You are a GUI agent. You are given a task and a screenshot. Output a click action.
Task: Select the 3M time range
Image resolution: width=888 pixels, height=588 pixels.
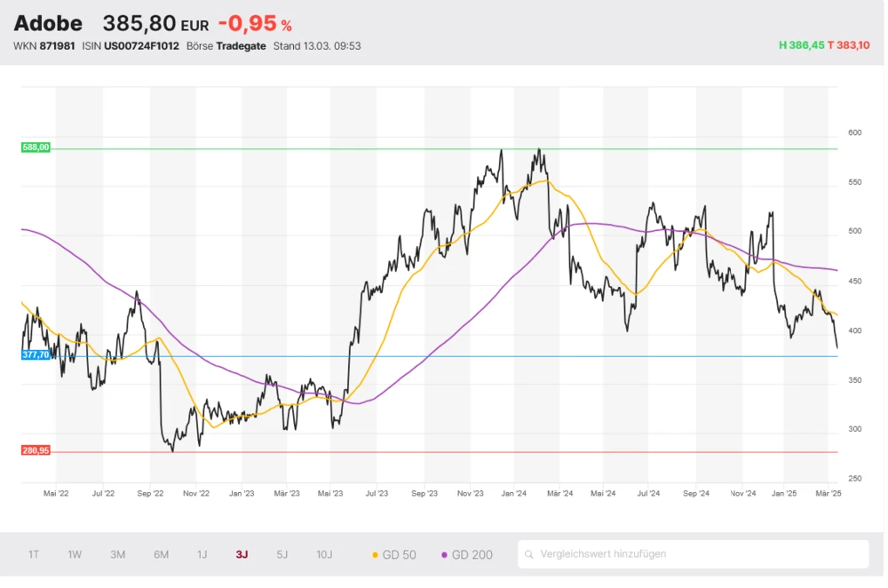[117, 554]
